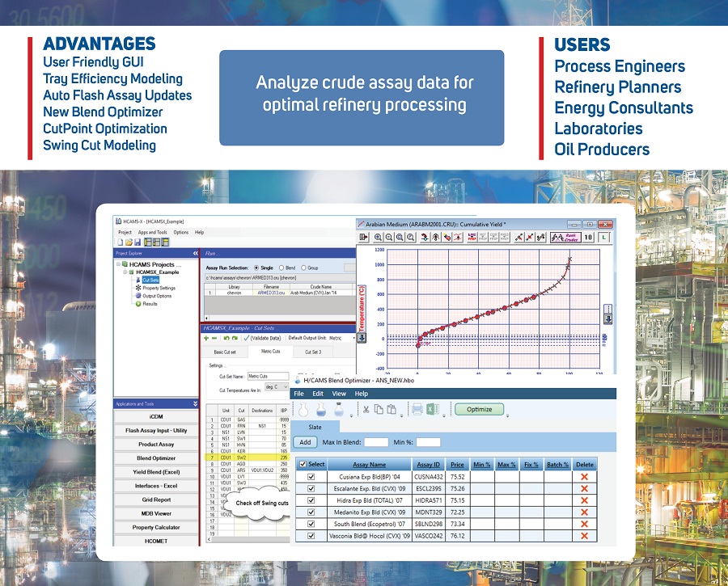Image resolution: width=728 pixels, height=586 pixels.
Task: Uncheck the Hidra Exp Bld (TOTAL) '07 checkbox
Action: coord(311,500)
